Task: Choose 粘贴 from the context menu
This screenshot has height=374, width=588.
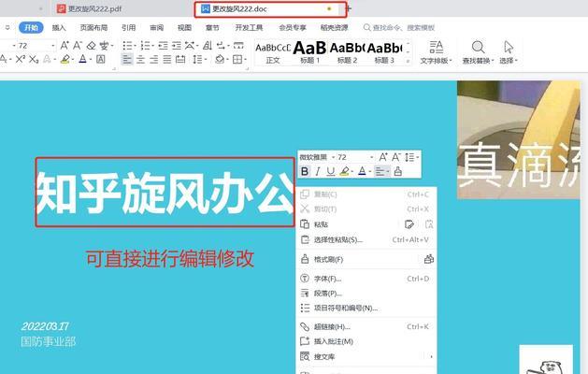Action: [367, 224]
